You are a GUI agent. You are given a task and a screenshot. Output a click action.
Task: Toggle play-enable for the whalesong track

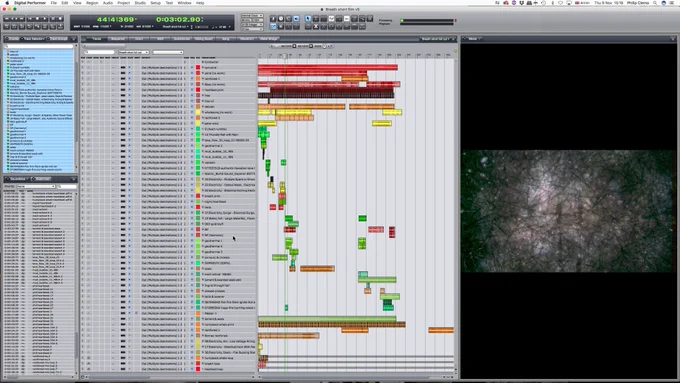click(x=129, y=112)
